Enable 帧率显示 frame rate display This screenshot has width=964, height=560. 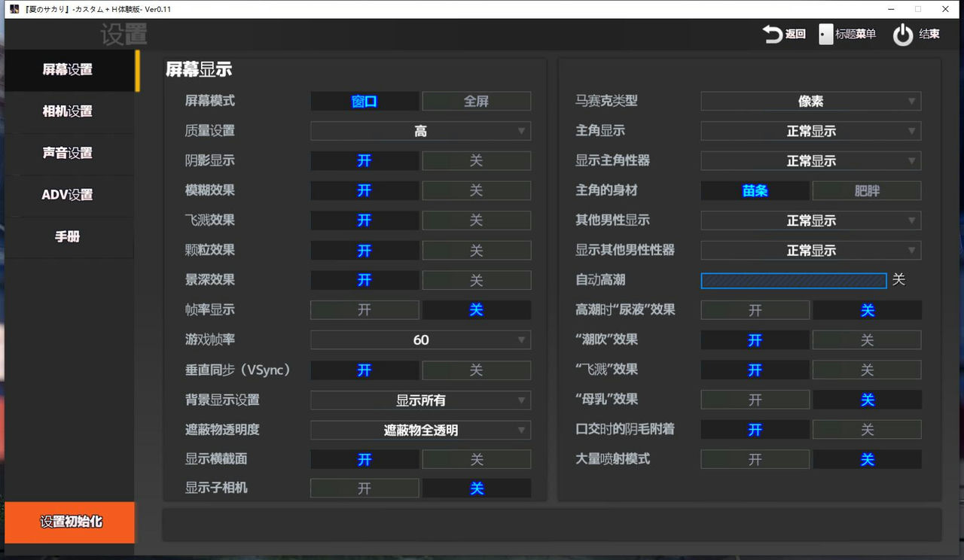click(x=365, y=309)
